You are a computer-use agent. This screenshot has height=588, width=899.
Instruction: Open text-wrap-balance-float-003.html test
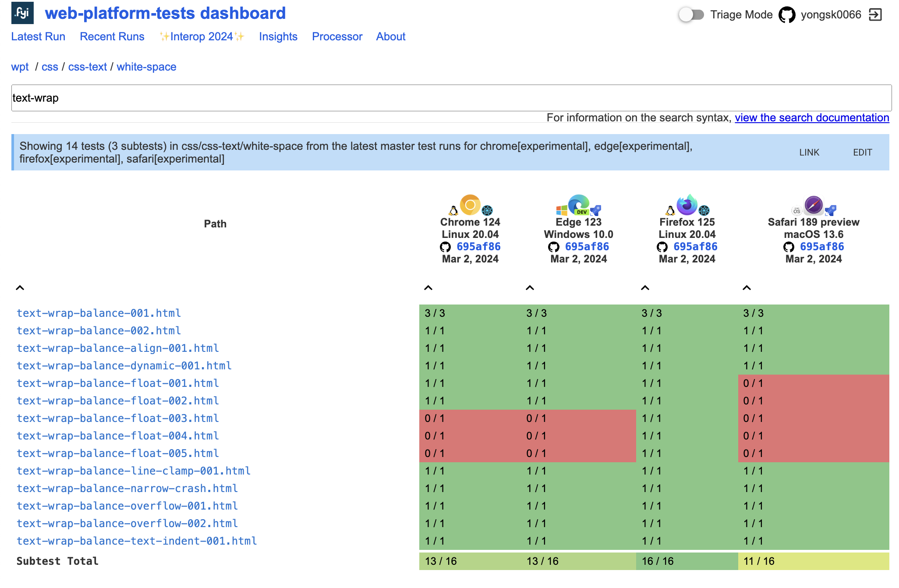pos(117,418)
